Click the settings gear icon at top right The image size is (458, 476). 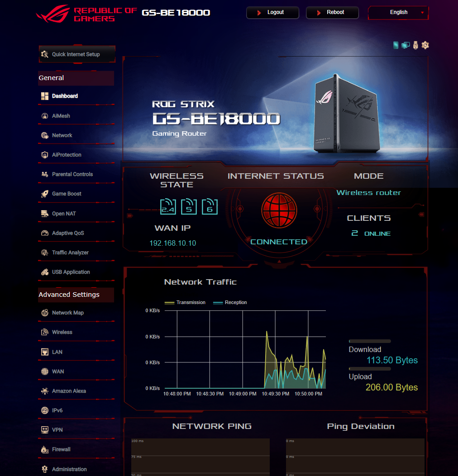point(425,45)
